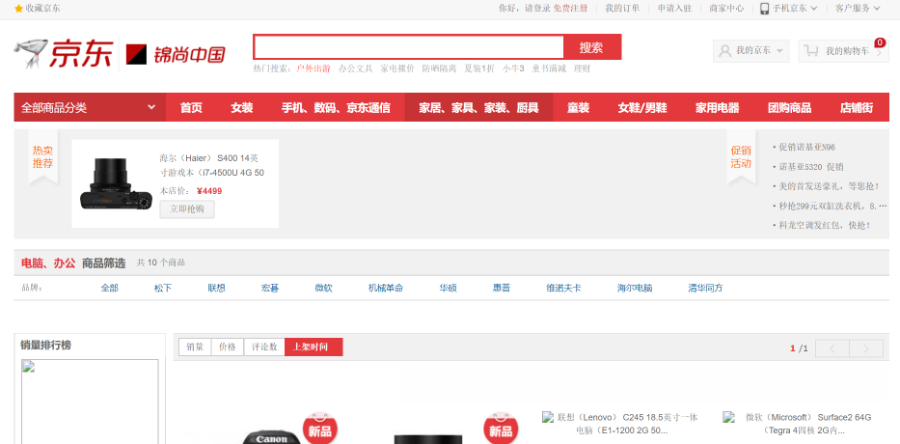Sort products by 评论数
900x444 pixels.
tap(265, 347)
